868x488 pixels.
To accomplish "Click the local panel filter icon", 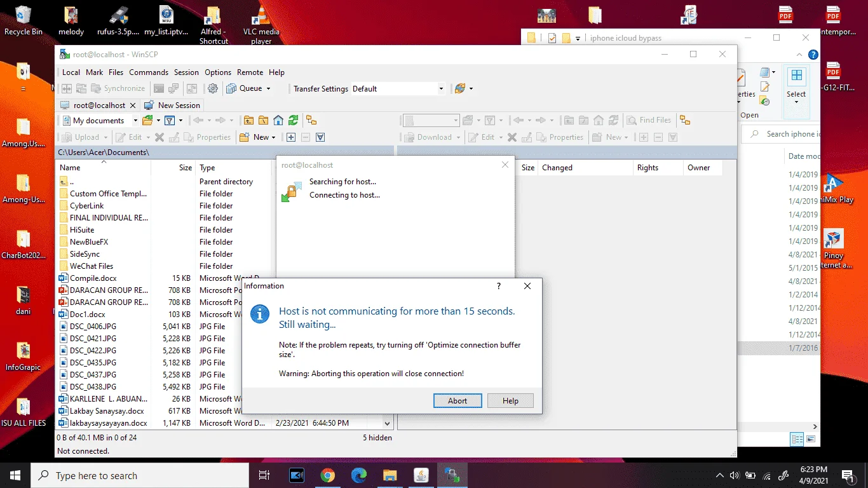I will tap(170, 120).
